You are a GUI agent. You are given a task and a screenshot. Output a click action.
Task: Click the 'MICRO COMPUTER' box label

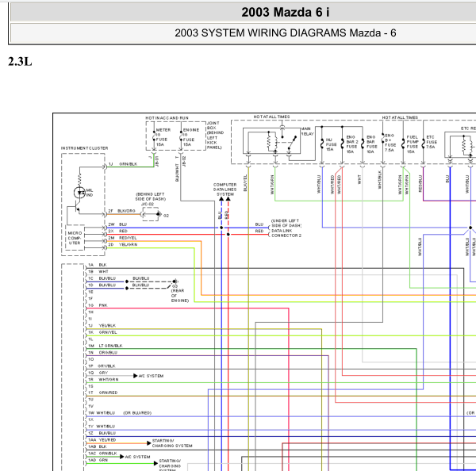point(75,238)
